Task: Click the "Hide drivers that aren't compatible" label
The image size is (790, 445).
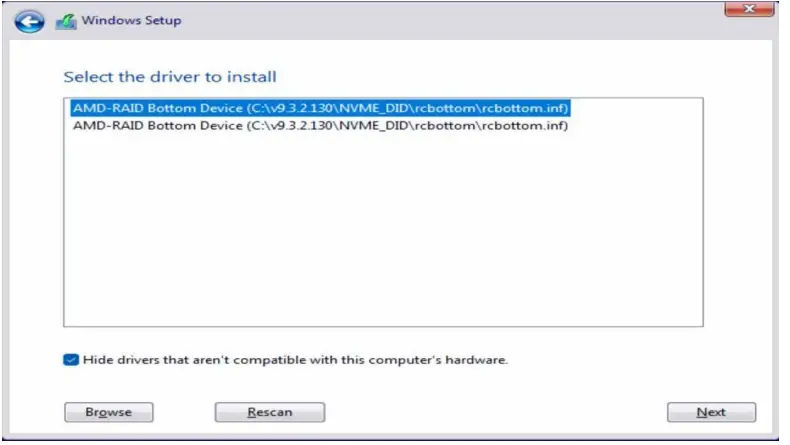Action: (x=296, y=360)
